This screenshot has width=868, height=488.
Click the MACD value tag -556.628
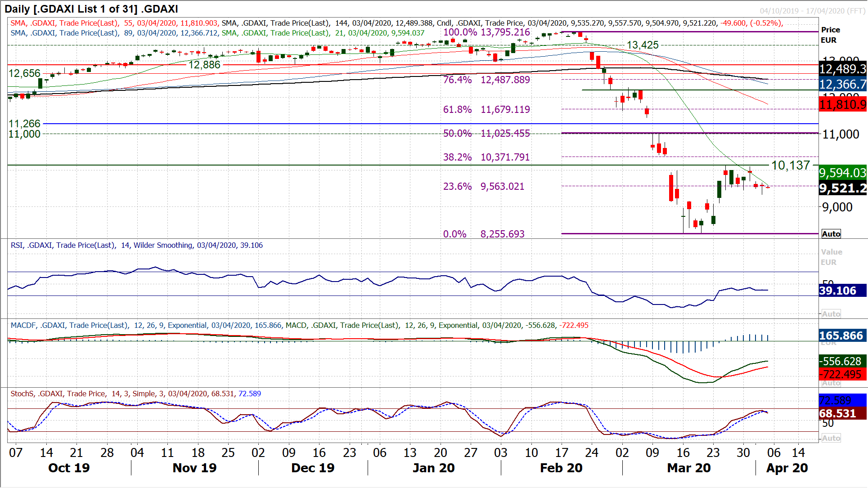tap(842, 361)
